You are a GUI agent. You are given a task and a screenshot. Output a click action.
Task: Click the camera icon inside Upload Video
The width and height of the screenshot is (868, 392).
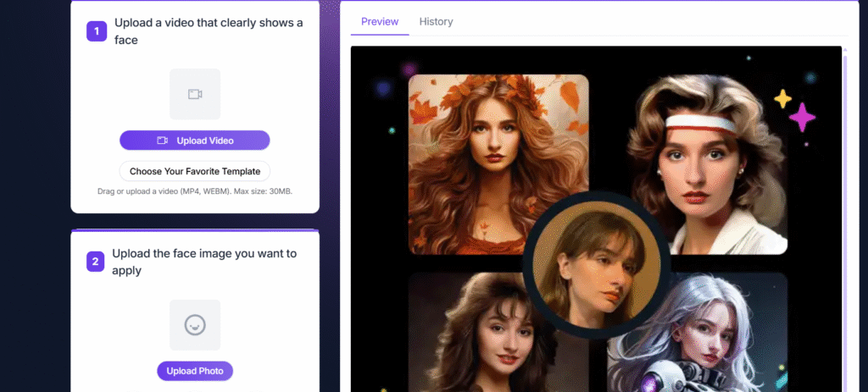(x=163, y=141)
